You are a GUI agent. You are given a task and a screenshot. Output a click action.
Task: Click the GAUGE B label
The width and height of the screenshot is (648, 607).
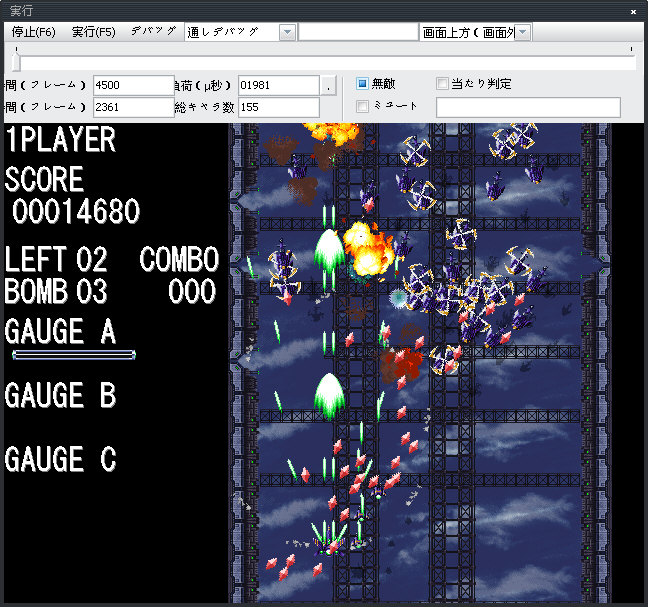point(61,395)
